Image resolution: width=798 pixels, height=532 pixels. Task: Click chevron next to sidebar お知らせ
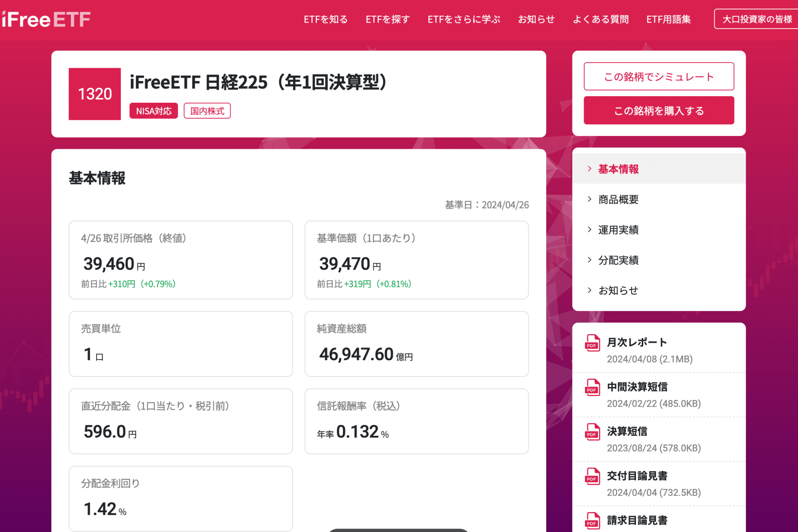[590, 290]
